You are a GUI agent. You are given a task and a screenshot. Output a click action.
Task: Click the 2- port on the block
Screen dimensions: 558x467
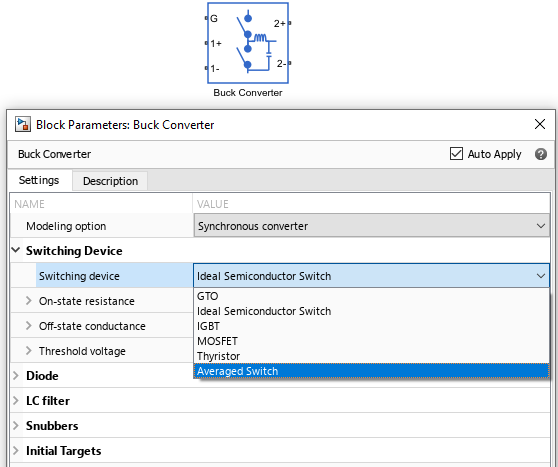[290, 63]
